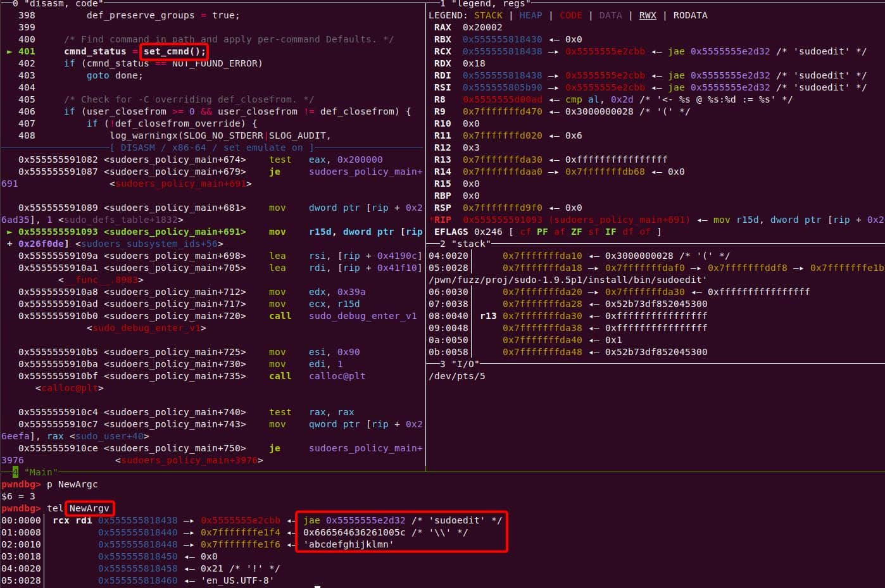
Task: Click '/dev/pts/5' in the I/O pane
Action: click(x=457, y=376)
